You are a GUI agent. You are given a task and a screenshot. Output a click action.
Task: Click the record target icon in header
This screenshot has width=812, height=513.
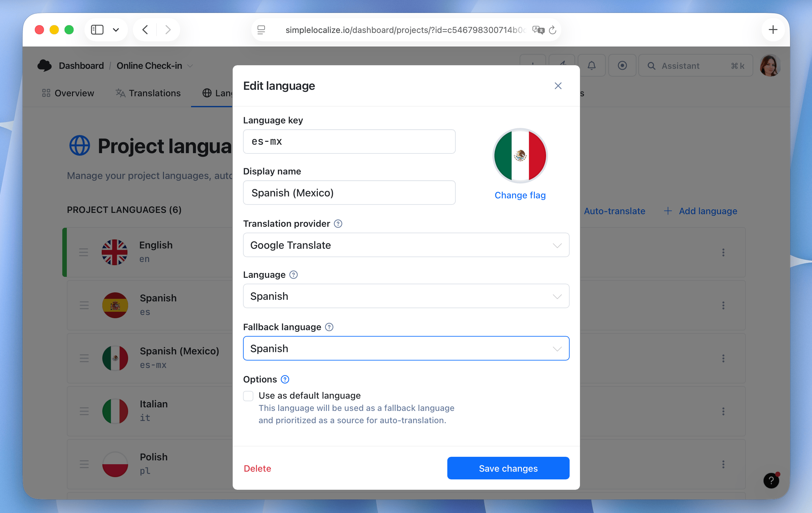click(x=622, y=66)
